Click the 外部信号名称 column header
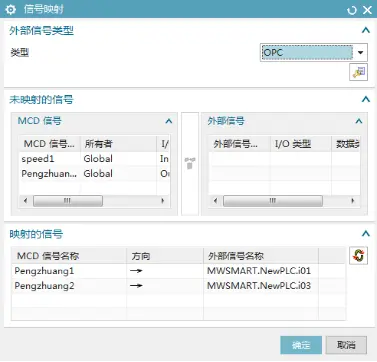Viewport: 377px width, 362px height. click(261, 256)
